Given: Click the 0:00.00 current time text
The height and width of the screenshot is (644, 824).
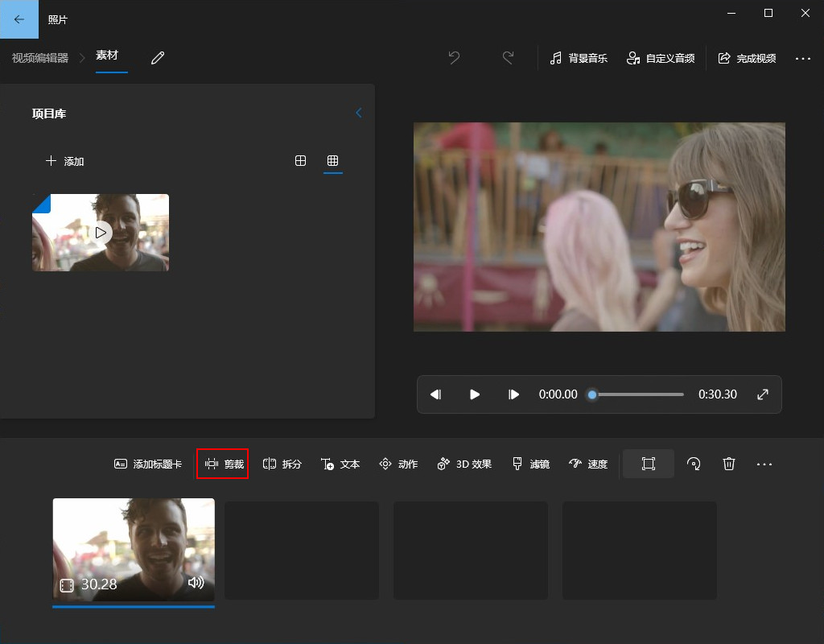Looking at the screenshot, I should (x=558, y=394).
